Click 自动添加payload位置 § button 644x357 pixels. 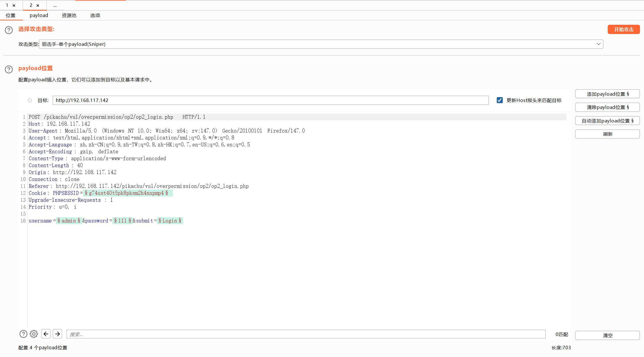click(607, 121)
